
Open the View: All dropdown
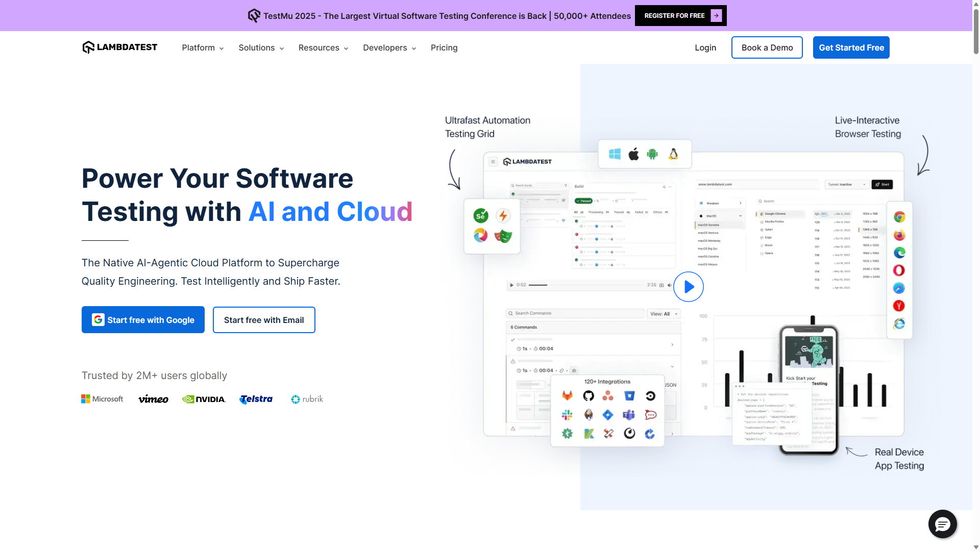tap(664, 314)
